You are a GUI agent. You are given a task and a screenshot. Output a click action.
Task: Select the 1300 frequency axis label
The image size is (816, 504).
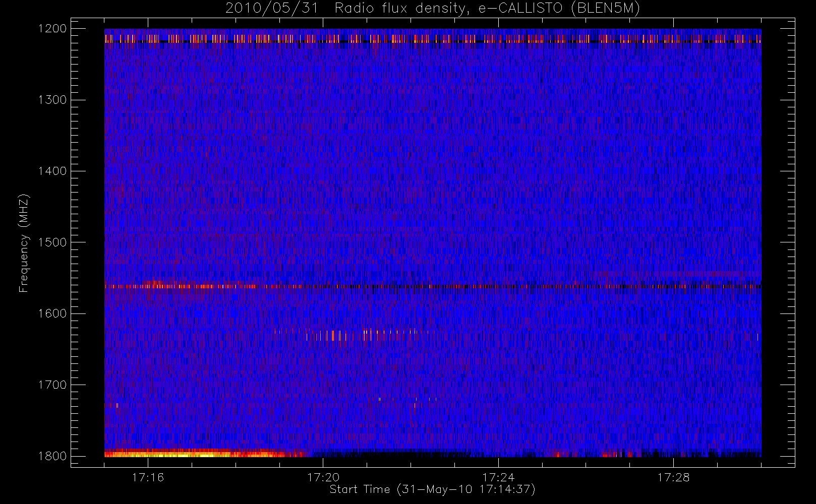coord(52,100)
